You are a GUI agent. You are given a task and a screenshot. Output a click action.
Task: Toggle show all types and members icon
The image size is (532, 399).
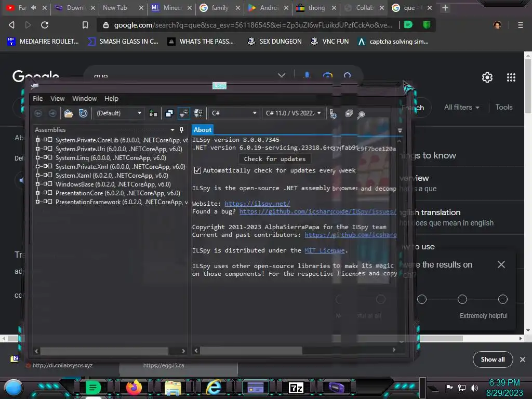[x=198, y=113]
